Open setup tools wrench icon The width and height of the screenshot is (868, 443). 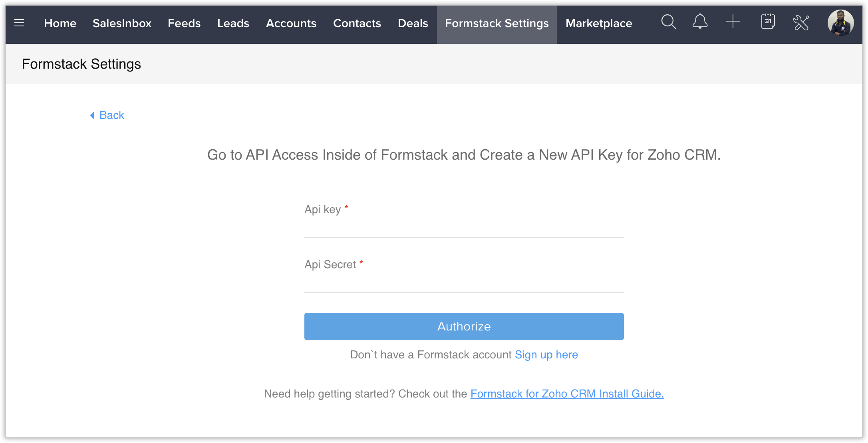click(801, 22)
